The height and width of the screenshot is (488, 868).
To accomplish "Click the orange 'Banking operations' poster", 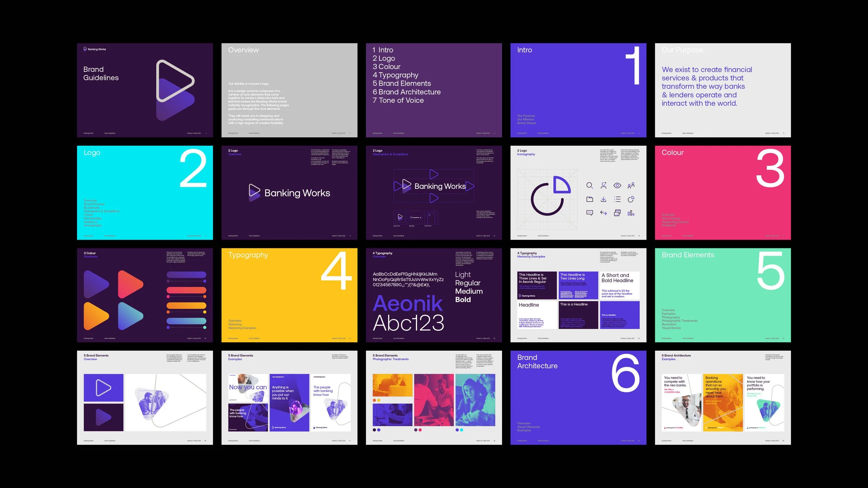I will point(723,403).
